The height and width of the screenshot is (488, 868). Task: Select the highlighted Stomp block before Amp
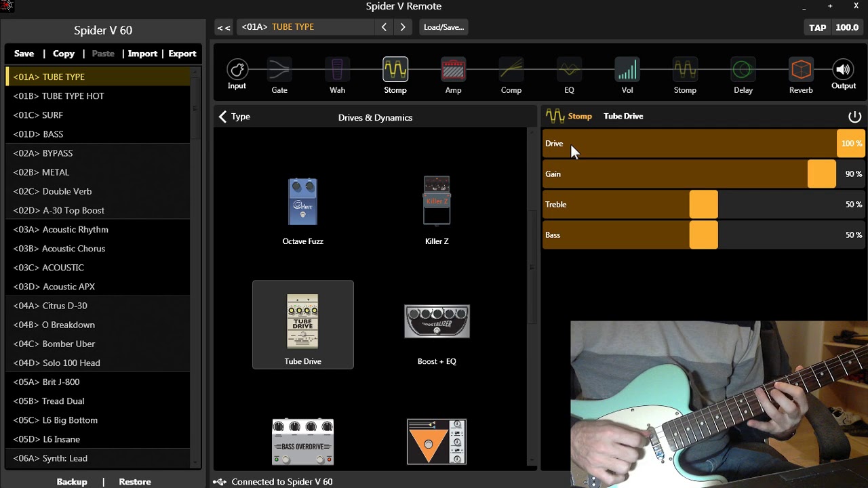click(395, 76)
